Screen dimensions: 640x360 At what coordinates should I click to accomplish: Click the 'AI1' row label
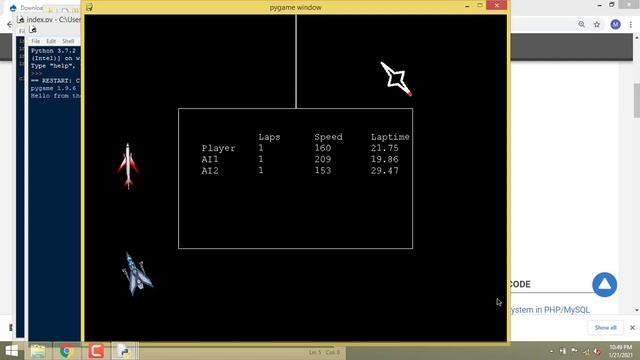coord(210,159)
